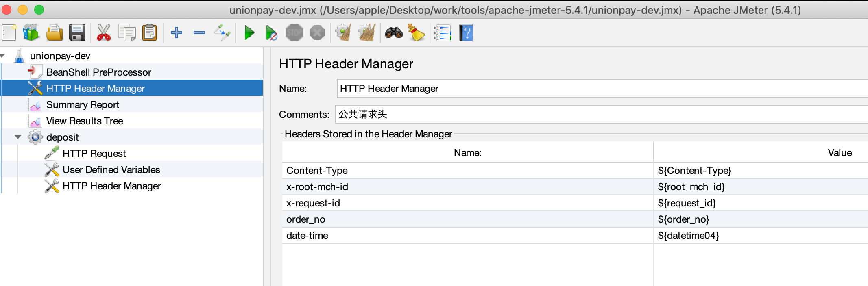Save the test plan with floppy icon
Screen dimensions: 868x286
(77, 32)
